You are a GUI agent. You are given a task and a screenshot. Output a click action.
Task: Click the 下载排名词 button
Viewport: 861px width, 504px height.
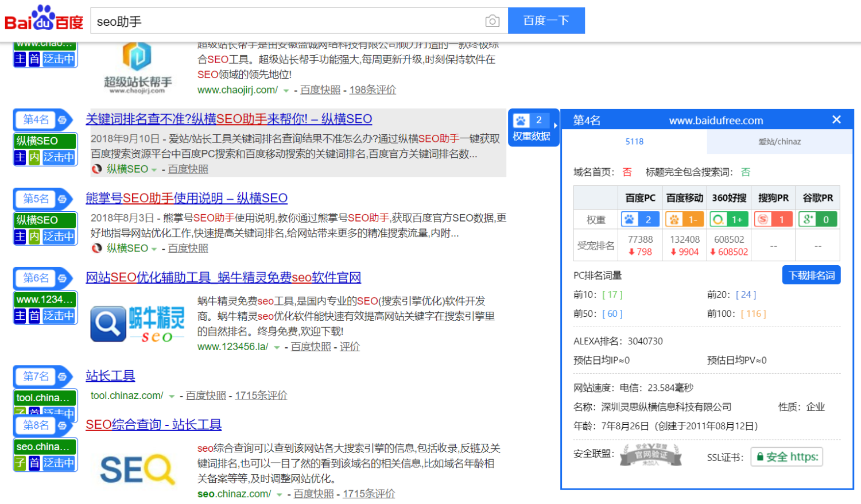[x=811, y=275]
